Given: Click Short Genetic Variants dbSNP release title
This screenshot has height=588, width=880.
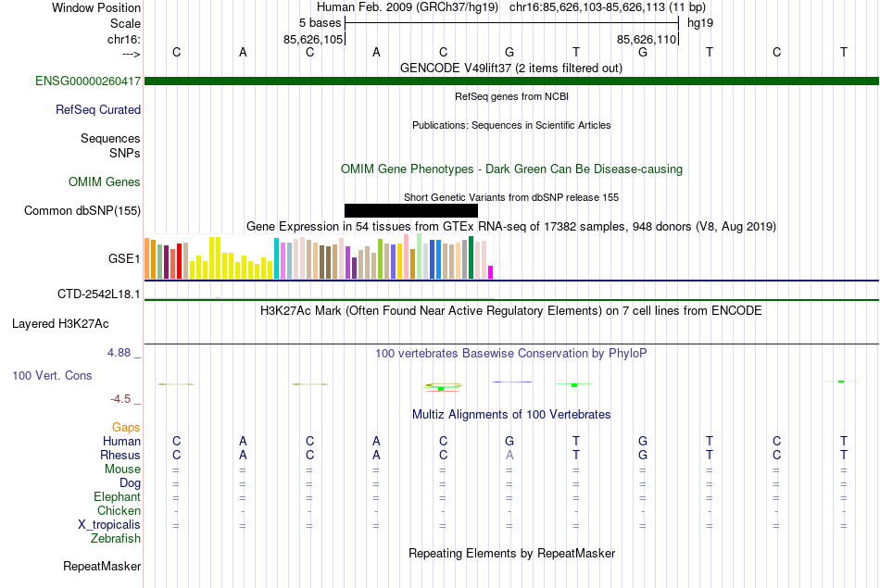Looking at the screenshot, I should [511, 197].
